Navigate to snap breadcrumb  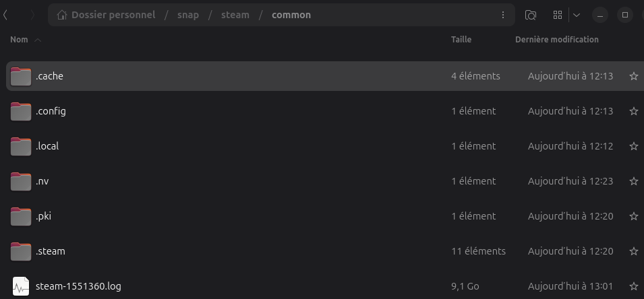pos(188,15)
